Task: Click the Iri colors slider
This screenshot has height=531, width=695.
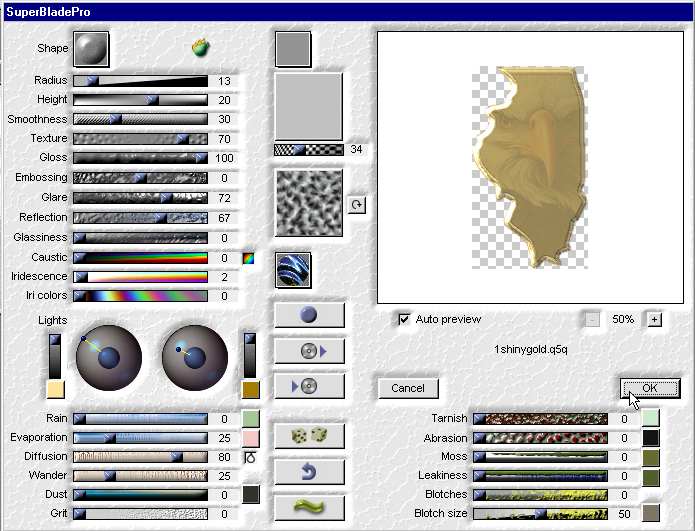Action: (140, 296)
